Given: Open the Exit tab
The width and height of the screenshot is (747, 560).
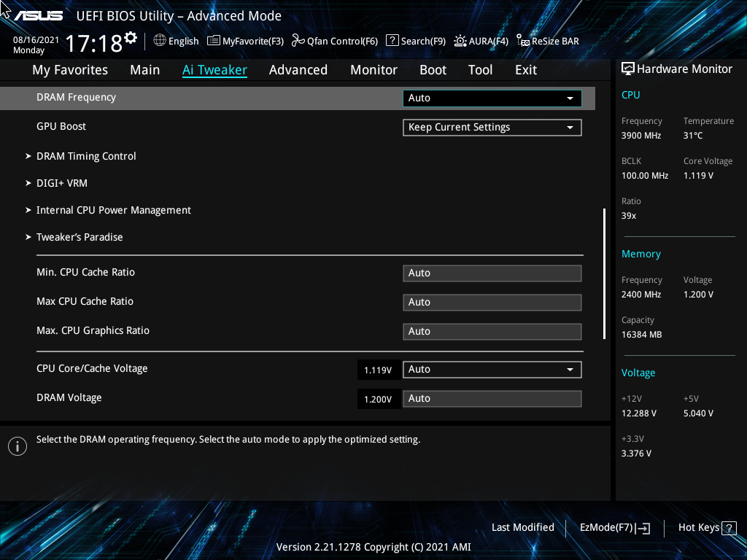Looking at the screenshot, I should pyautogui.click(x=526, y=70).
